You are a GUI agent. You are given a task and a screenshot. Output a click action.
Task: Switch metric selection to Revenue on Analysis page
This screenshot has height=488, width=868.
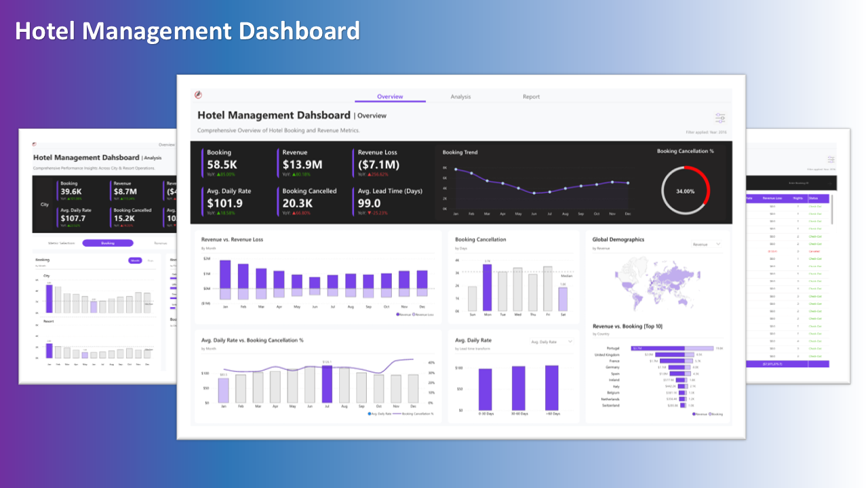160,243
